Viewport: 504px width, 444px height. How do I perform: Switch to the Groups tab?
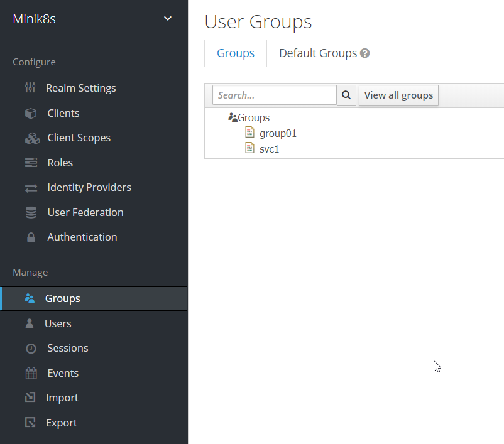pos(236,53)
